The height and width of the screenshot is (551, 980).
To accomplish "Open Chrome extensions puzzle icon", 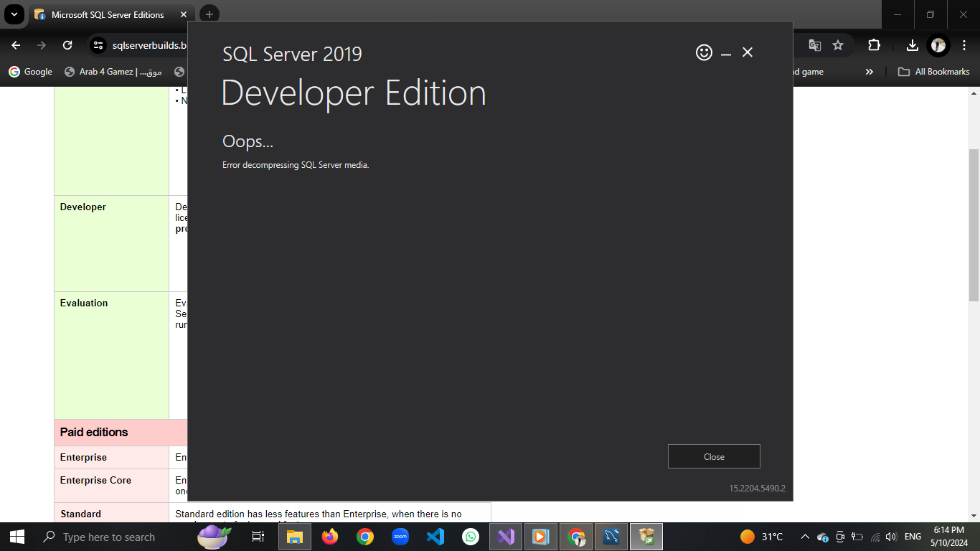I will (874, 45).
